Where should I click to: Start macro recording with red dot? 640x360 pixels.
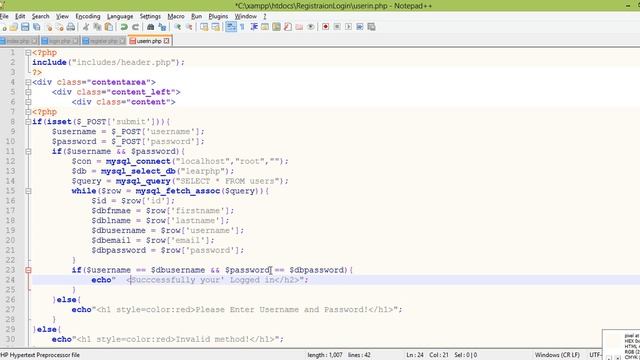(325, 27)
